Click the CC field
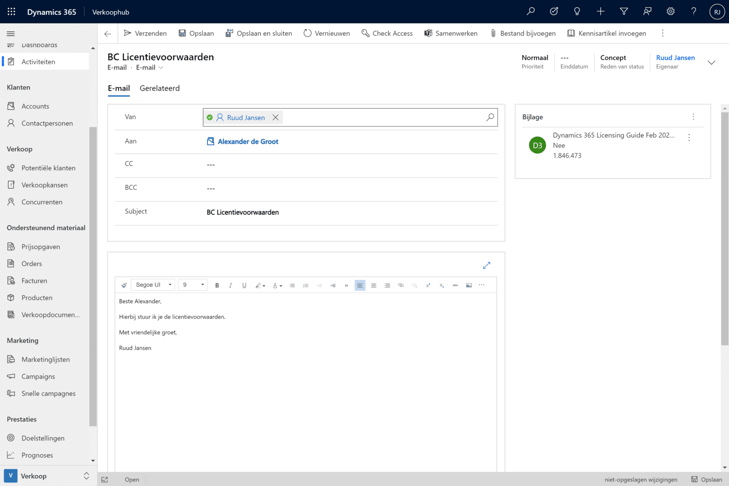The image size is (729, 486). (x=350, y=165)
